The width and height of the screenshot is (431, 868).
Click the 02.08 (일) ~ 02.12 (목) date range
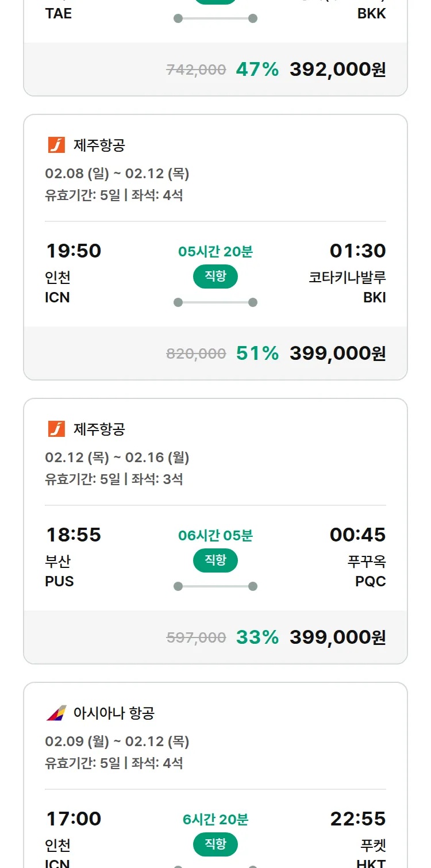click(x=117, y=174)
